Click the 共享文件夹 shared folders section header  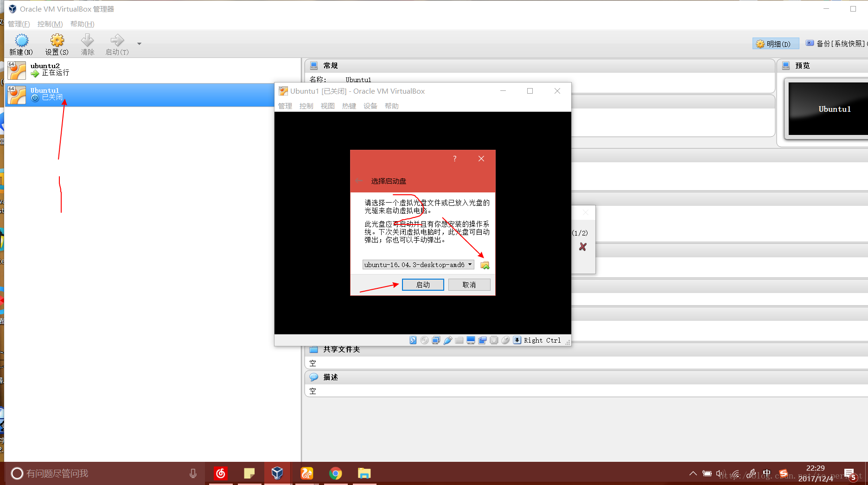(586, 349)
